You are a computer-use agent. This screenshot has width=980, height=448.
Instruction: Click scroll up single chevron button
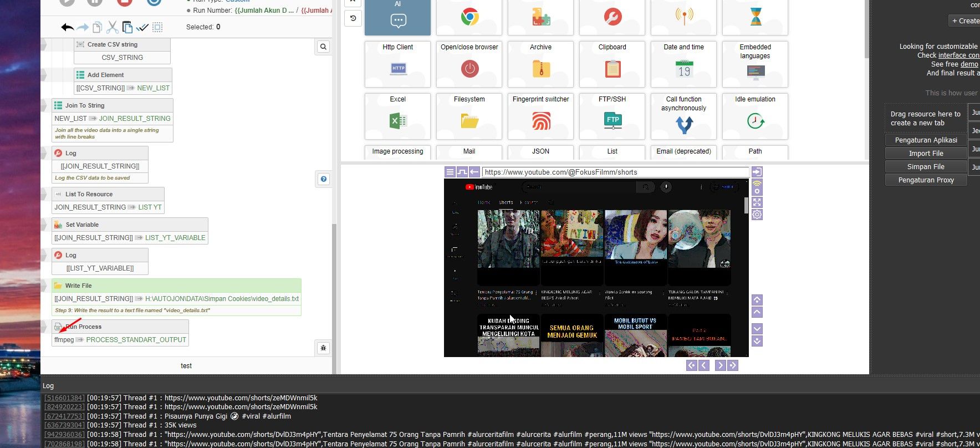(757, 312)
